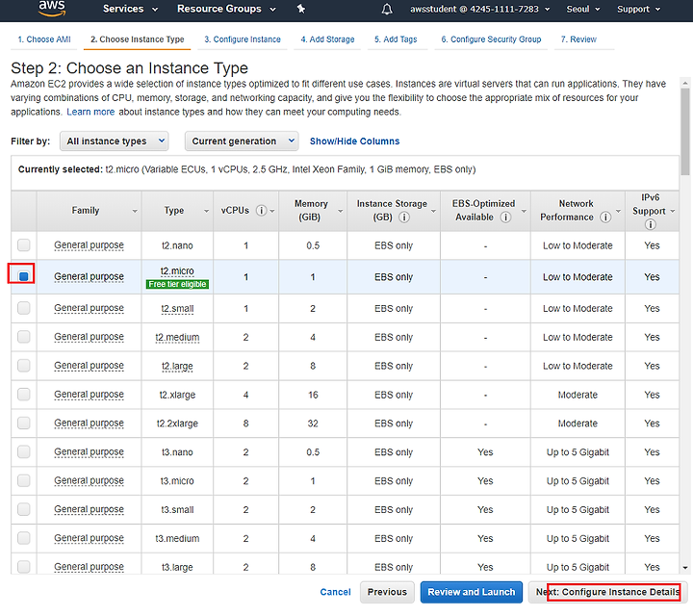
Task: Click the scrollbar down arrow
Action: [x=685, y=568]
